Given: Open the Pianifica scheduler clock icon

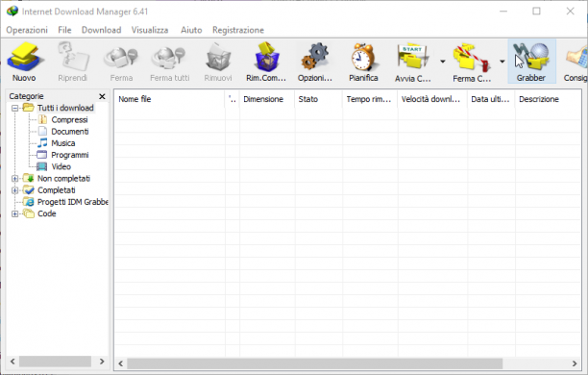Looking at the screenshot, I should (x=363, y=57).
